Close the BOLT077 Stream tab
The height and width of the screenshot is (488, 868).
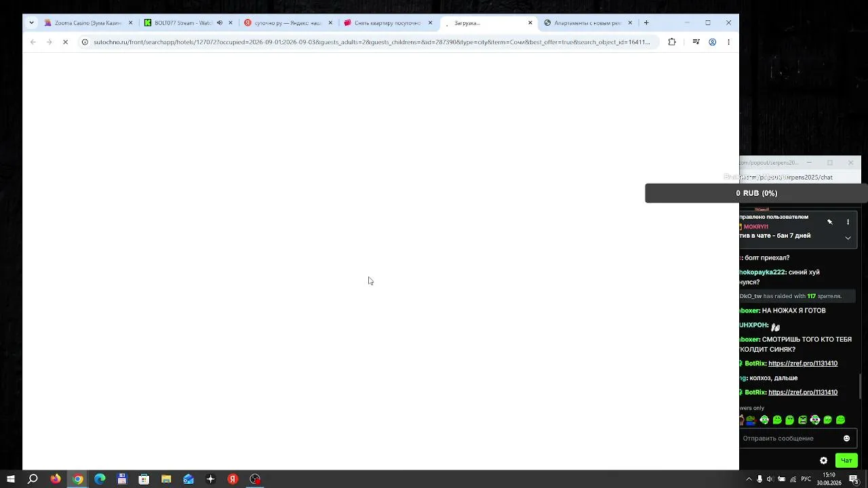tap(231, 22)
